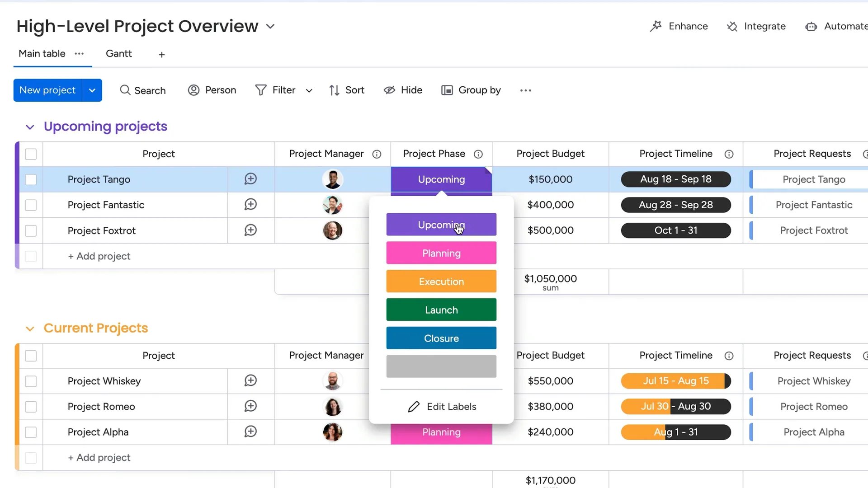Open updates for Project Foxtrot
868x488 pixels.
click(x=250, y=230)
